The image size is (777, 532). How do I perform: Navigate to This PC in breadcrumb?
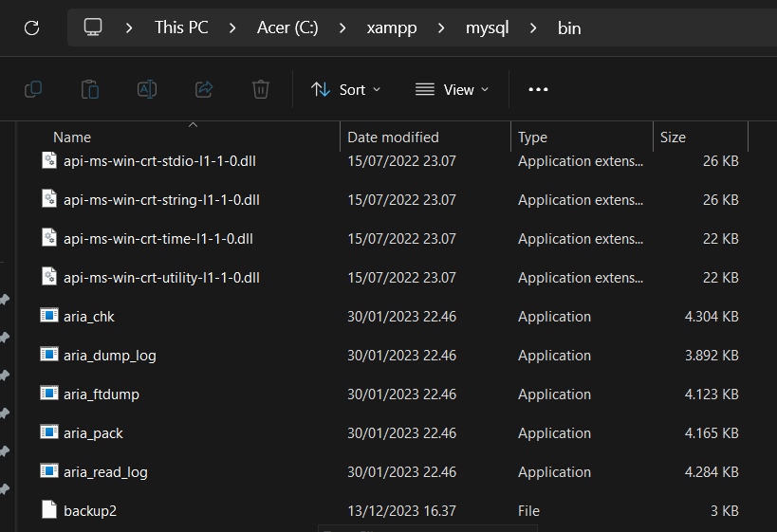[x=181, y=28]
